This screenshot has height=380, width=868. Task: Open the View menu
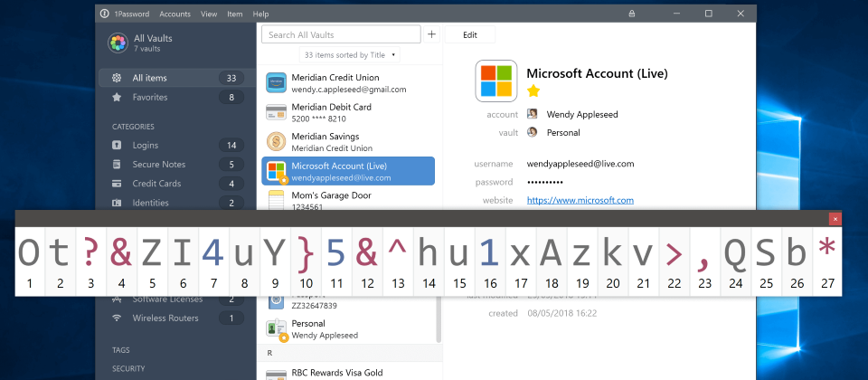click(209, 14)
